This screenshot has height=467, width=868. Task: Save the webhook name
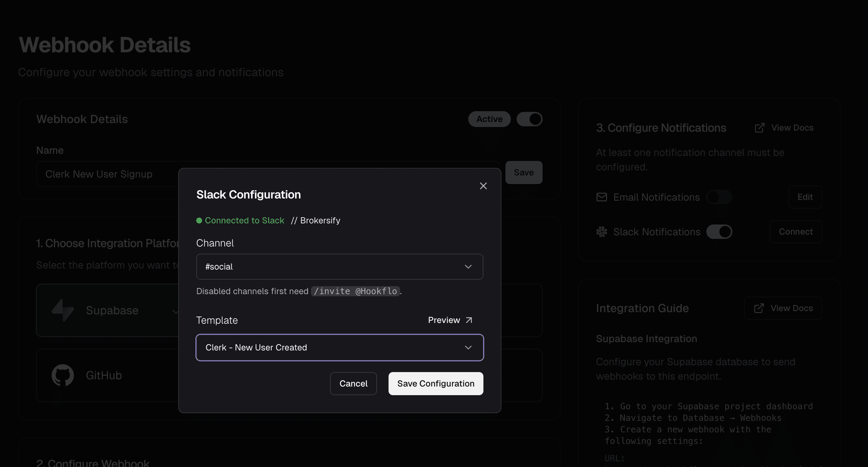pyautogui.click(x=523, y=173)
